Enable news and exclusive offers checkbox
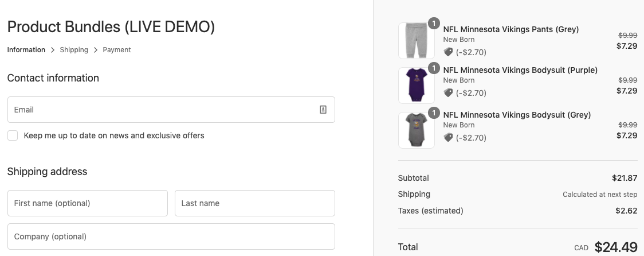 pos(13,135)
